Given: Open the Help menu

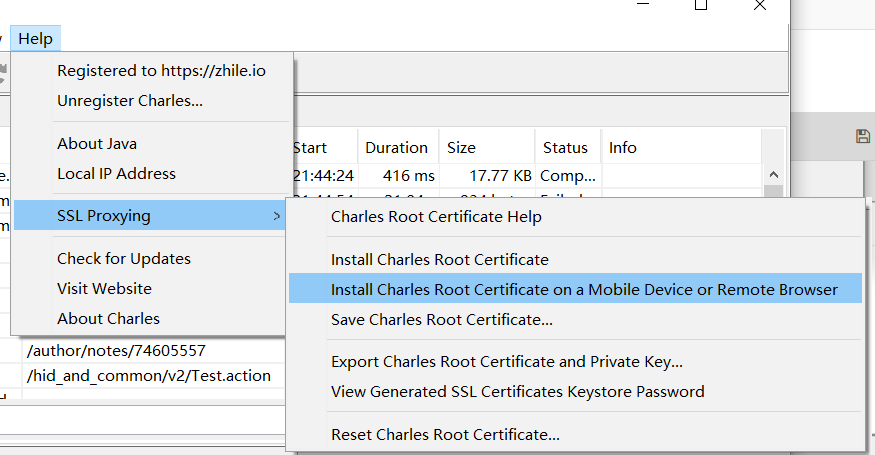Looking at the screenshot, I should pos(35,39).
